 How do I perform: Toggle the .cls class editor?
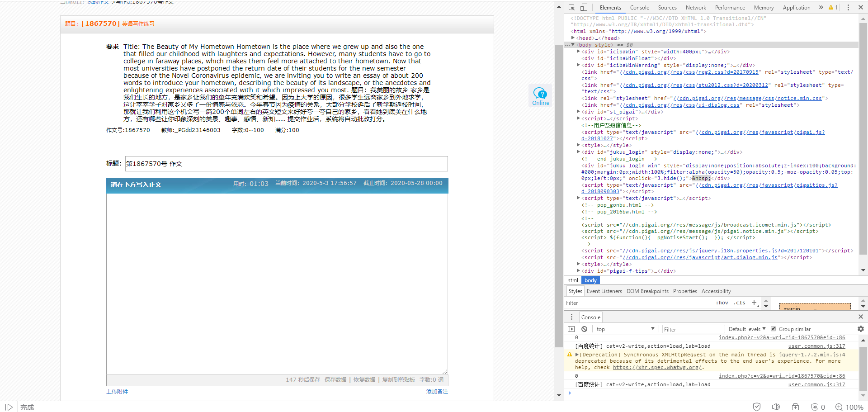(x=740, y=303)
